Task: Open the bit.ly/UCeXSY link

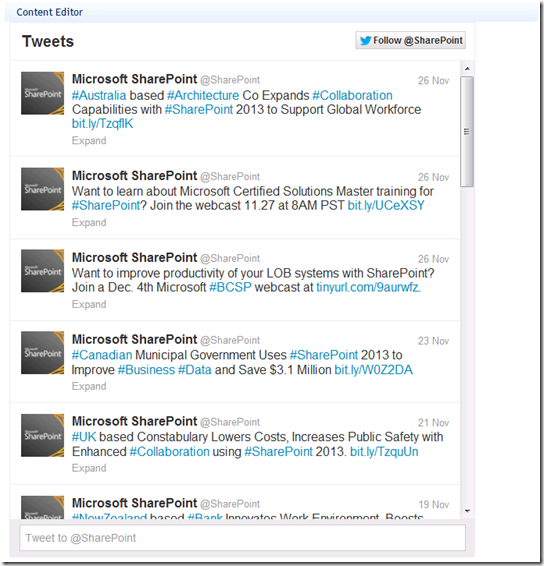Action: click(x=386, y=205)
